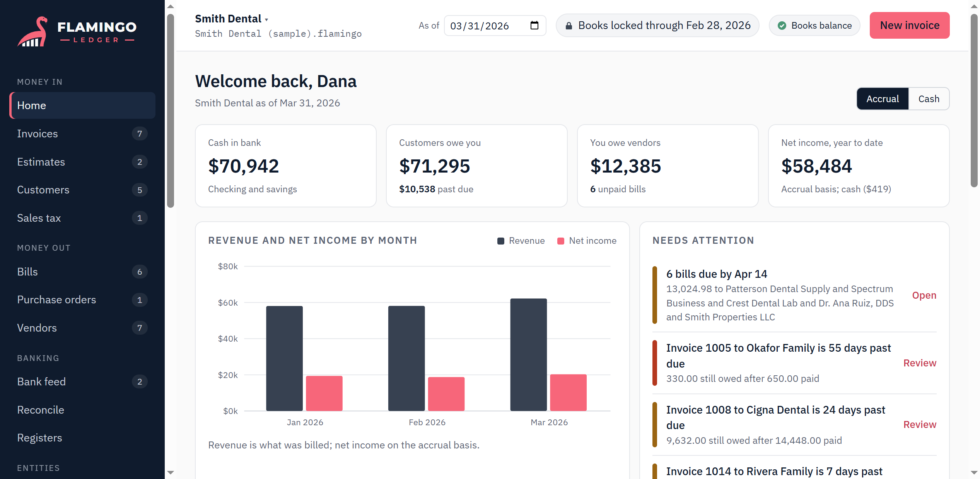Click the As of date input field
Viewport: 980px width, 479px height.
coord(495,26)
